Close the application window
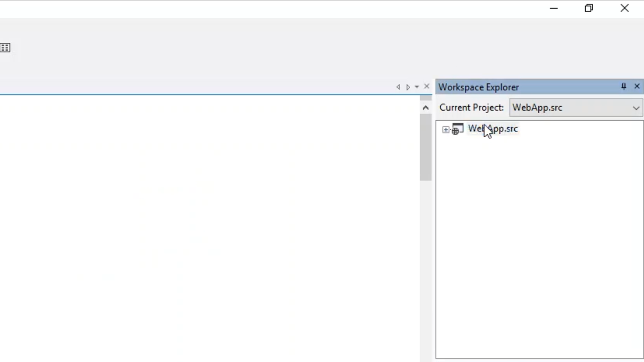 click(x=624, y=9)
